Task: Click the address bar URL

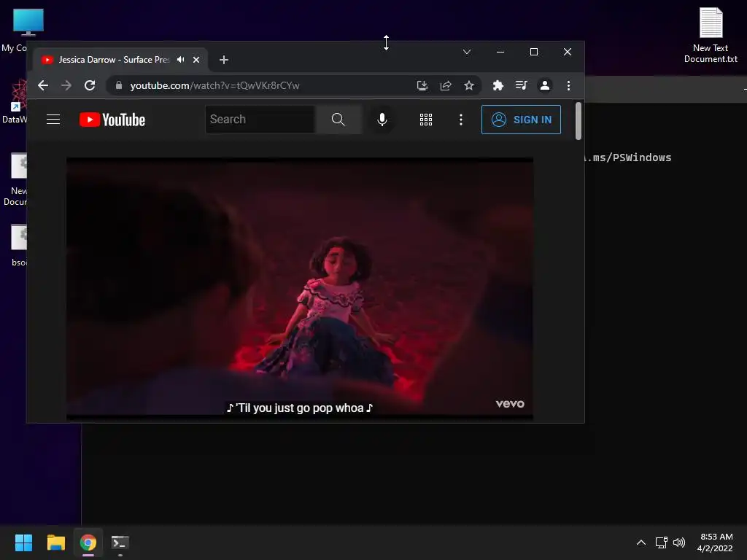Action: pos(215,85)
